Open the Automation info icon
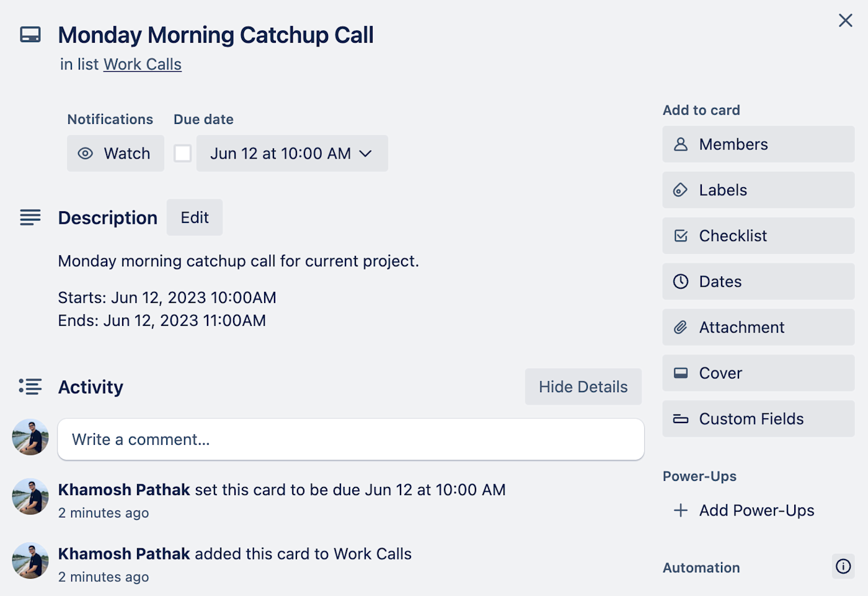868x596 pixels. pos(843,566)
